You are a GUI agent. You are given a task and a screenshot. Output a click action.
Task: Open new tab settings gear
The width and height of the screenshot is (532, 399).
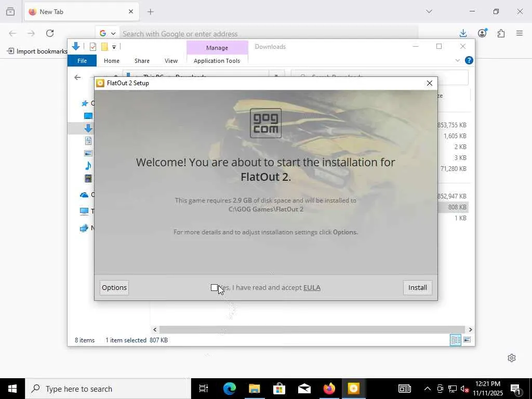(512, 358)
